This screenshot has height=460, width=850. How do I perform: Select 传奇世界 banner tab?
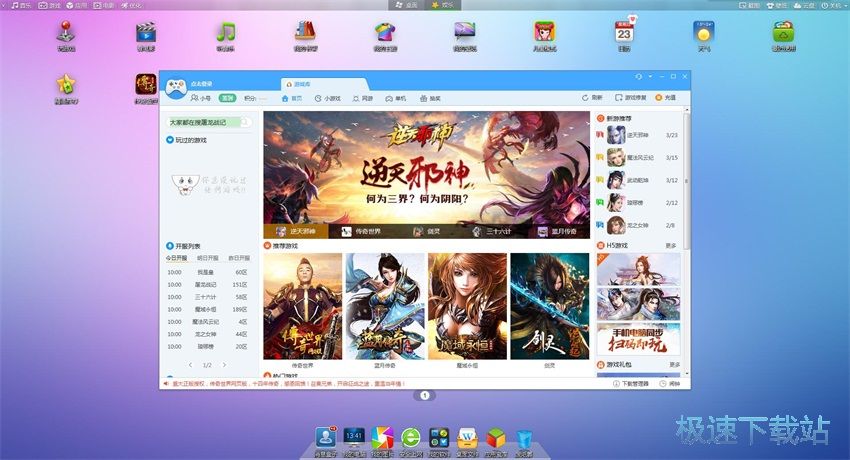click(362, 231)
